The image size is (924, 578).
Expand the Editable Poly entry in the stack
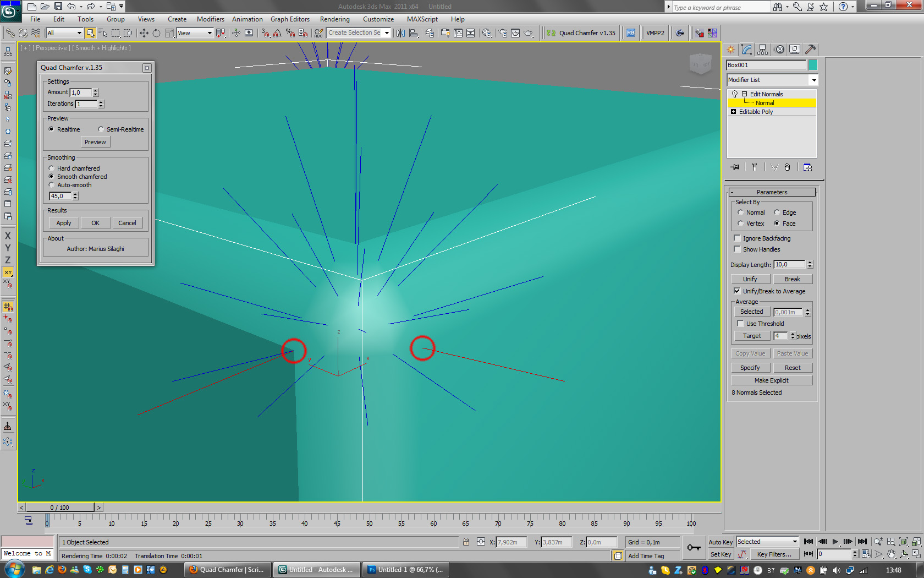coord(734,112)
